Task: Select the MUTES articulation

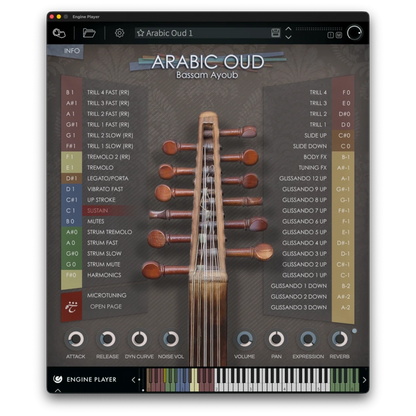Action: pos(96,221)
